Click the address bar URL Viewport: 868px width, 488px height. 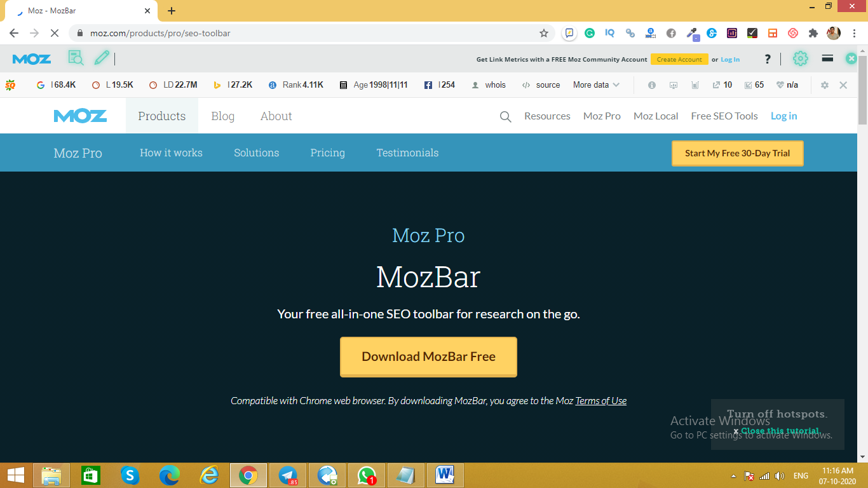tap(160, 33)
